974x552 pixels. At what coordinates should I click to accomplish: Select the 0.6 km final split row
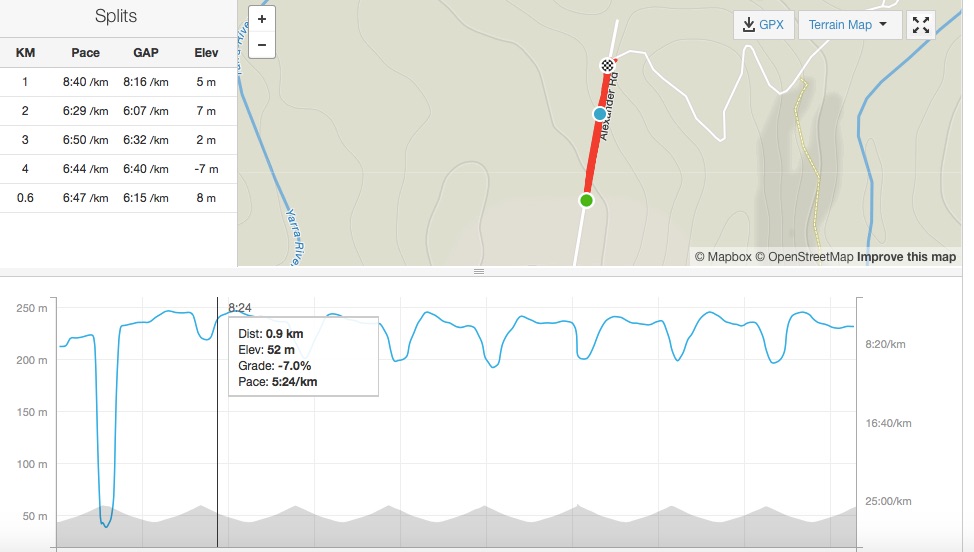(x=118, y=198)
